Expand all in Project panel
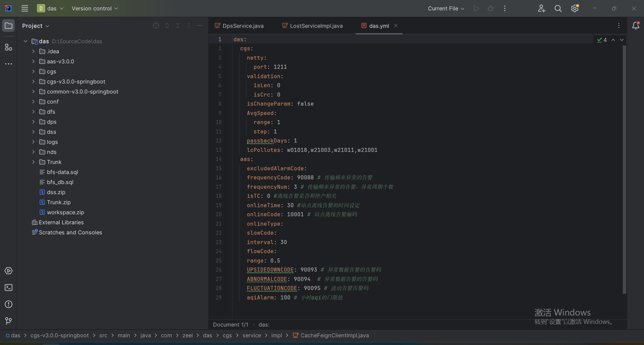The width and height of the screenshot is (644, 345). (x=167, y=25)
